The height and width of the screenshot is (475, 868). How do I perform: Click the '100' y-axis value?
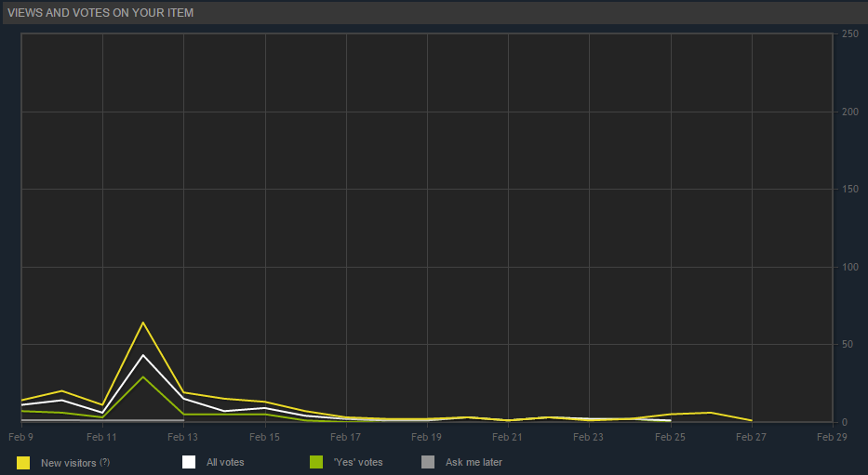(850, 267)
